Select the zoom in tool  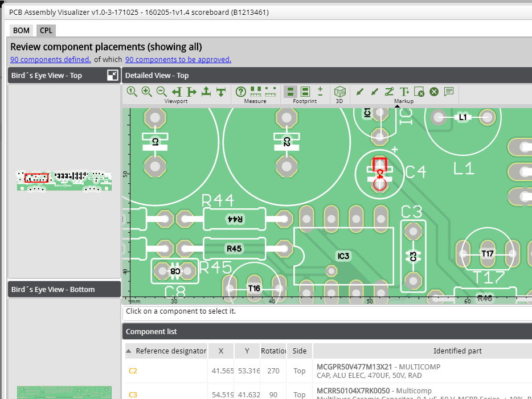146,91
